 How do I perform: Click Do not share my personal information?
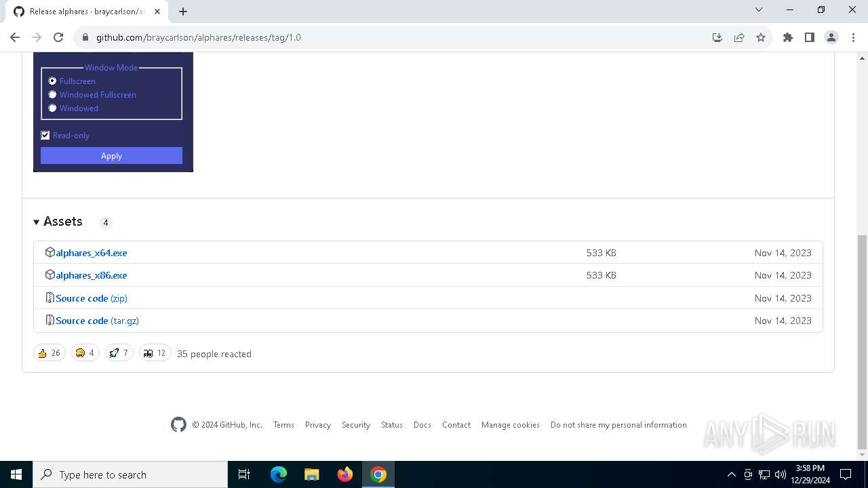click(618, 425)
